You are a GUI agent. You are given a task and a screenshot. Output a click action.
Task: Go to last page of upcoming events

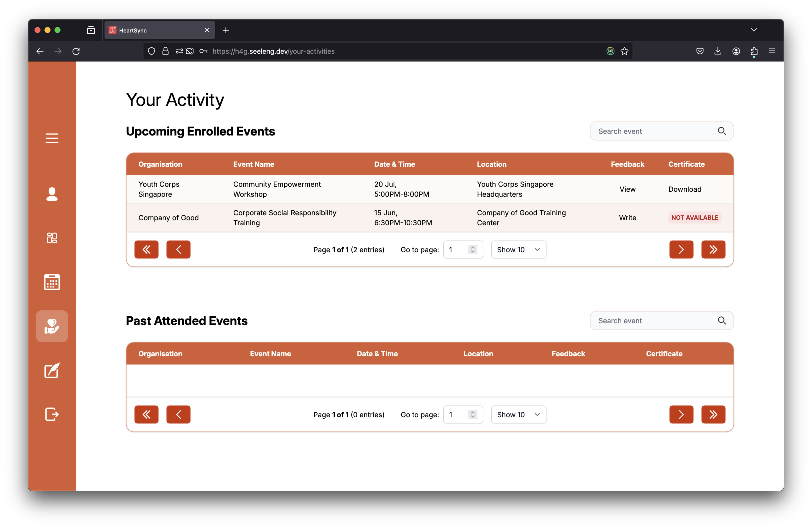pyautogui.click(x=713, y=250)
